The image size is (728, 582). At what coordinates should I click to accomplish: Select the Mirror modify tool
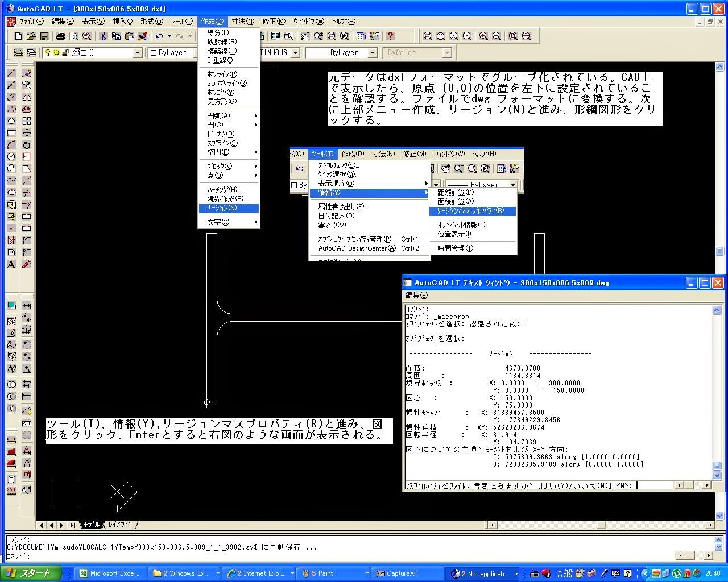coord(27,97)
